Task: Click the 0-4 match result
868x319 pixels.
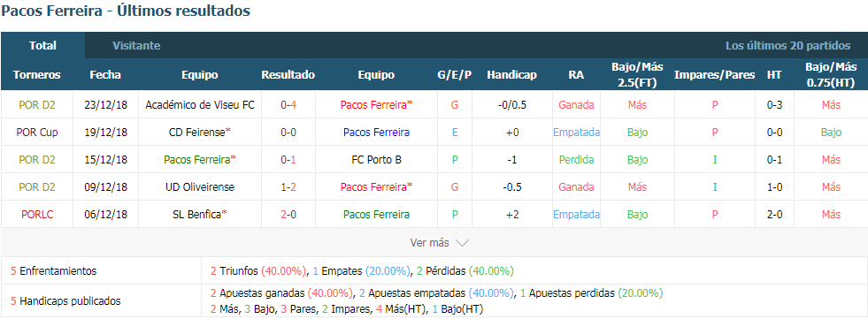Action: (288, 104)
